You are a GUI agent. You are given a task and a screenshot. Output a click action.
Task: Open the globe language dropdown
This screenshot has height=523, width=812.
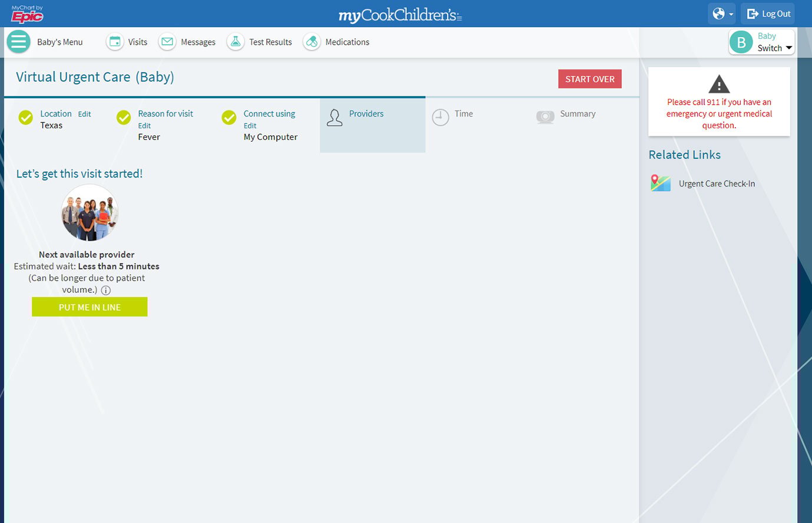pyautogui.click(x=722, y=14)
